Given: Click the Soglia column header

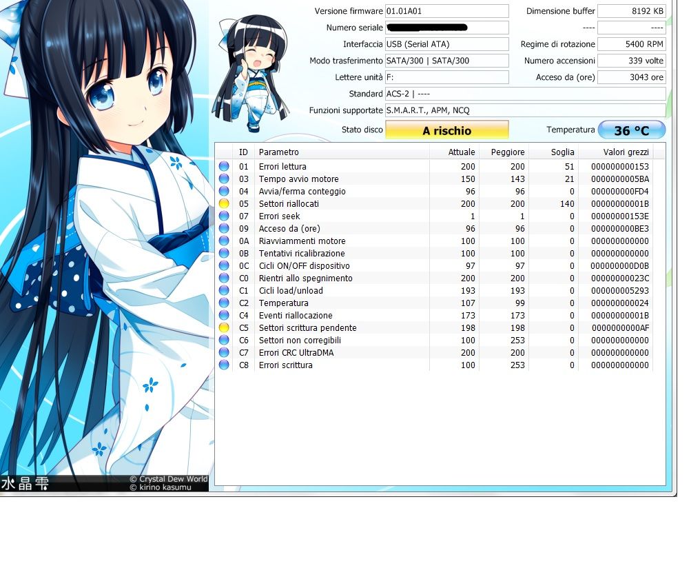Looking at the screenshot, I should (x=553, y=152).
